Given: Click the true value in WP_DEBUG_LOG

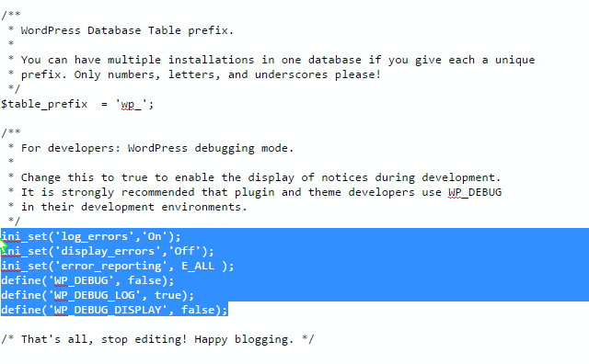Looking at the screenshot, I should point(167,295).
